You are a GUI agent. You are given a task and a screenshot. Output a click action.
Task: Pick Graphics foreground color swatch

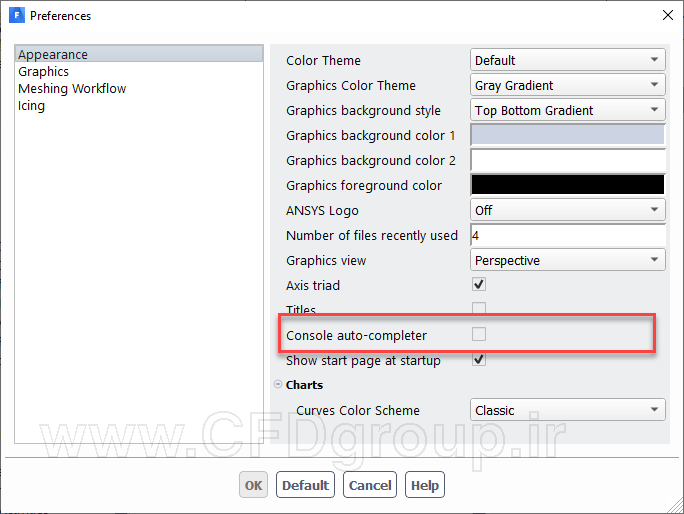(568, 185)
